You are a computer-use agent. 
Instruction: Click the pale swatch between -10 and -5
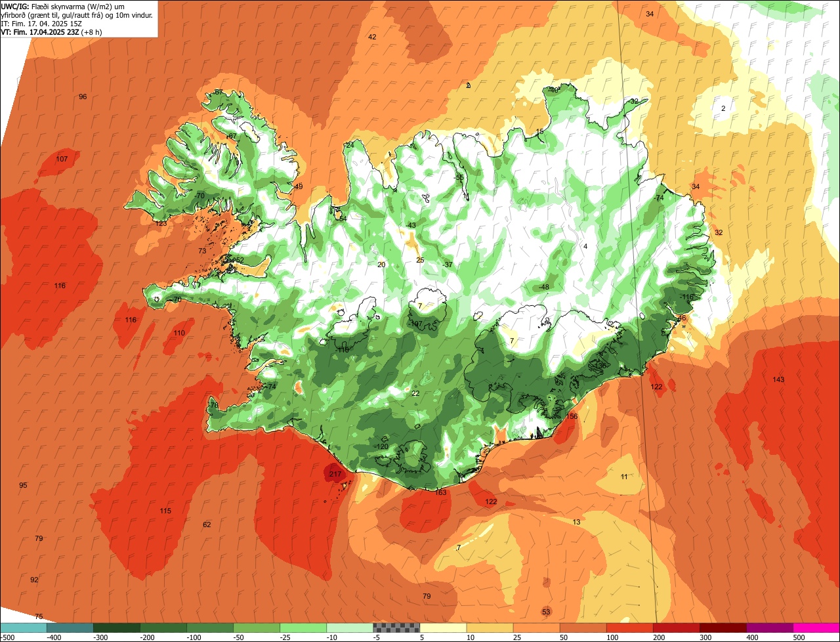pos(350,628)
